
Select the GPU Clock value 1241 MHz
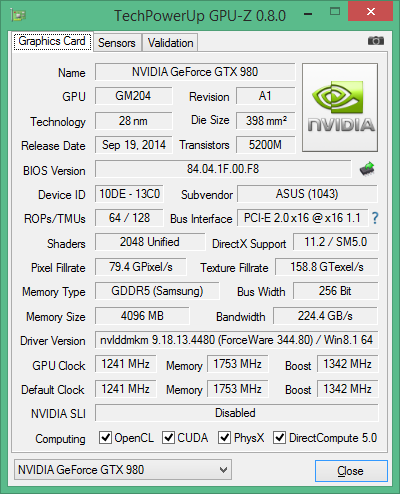(126, 364)
